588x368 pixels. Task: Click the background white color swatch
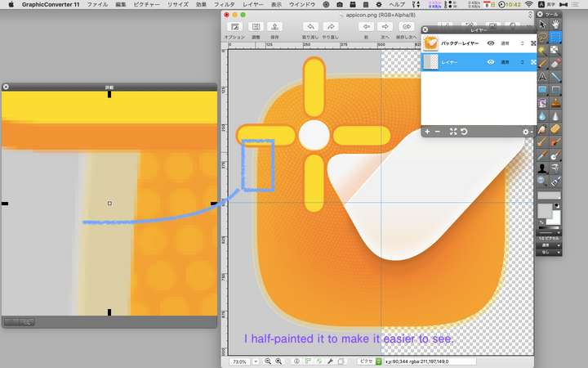tap(556, 218)
